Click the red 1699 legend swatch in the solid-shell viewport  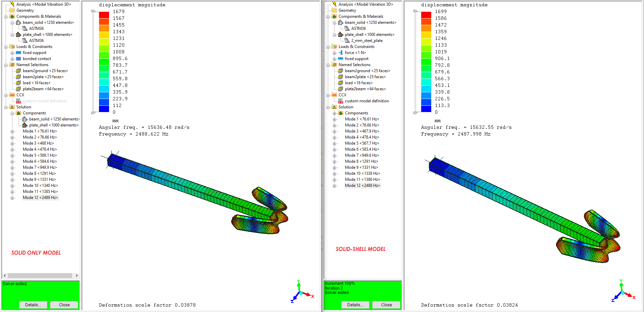click(426, 15)
